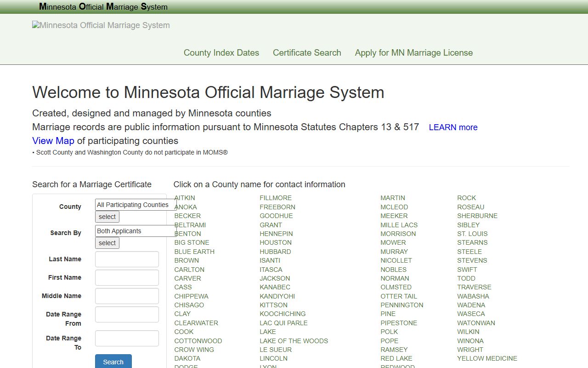Select PENNINGTON county link
Screen dimensions: 588x368
[402, 305]
